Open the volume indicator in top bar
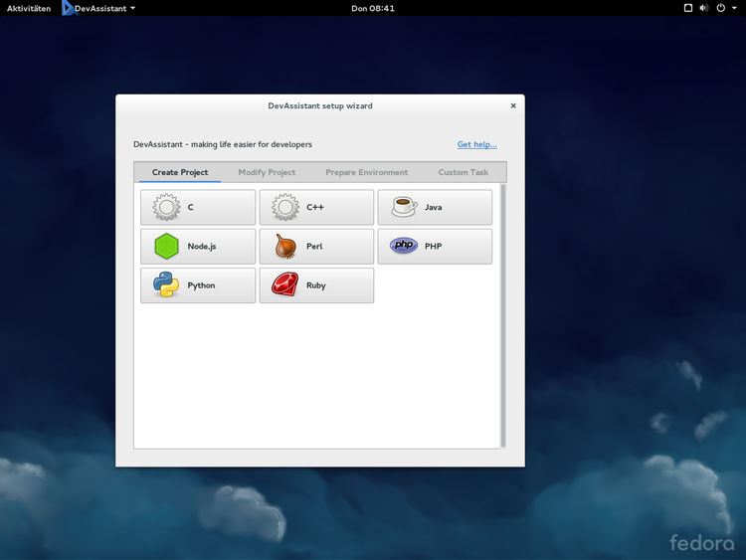The width and height of the screenshot is (746, 560). click(703, 8)
